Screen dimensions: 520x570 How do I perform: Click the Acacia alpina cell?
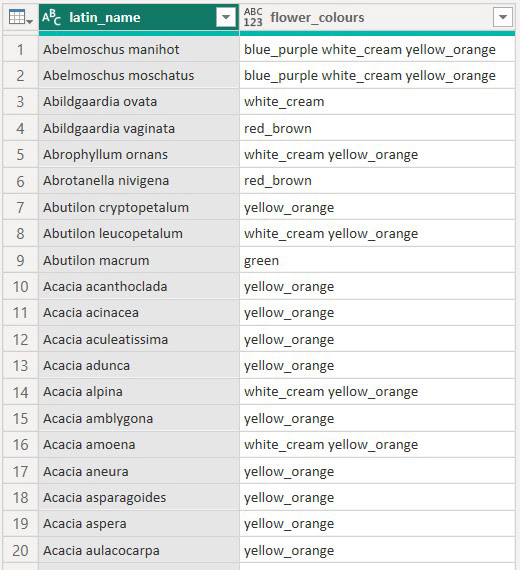click(x=139, y=392)
